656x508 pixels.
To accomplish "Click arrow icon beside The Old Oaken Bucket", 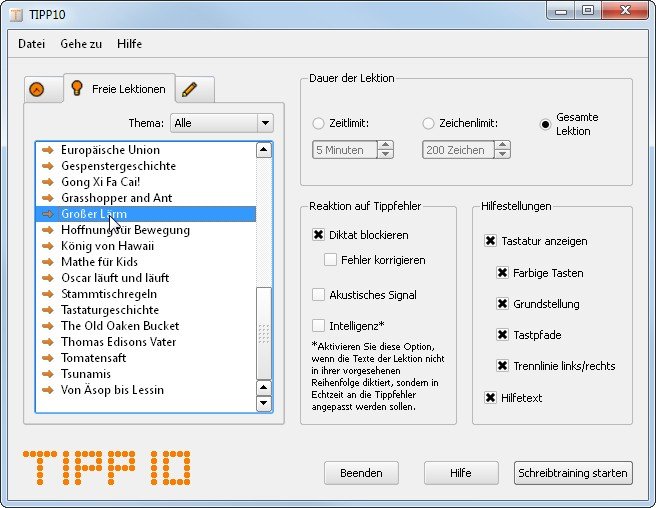I will (x=48, y=326).
